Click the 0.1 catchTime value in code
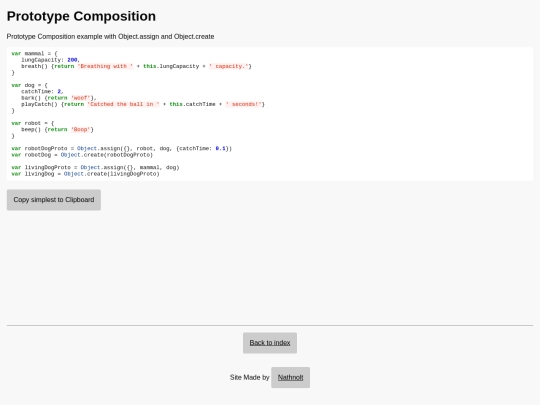This screenshot has height=405, width=540. click(x=220, y=148)
